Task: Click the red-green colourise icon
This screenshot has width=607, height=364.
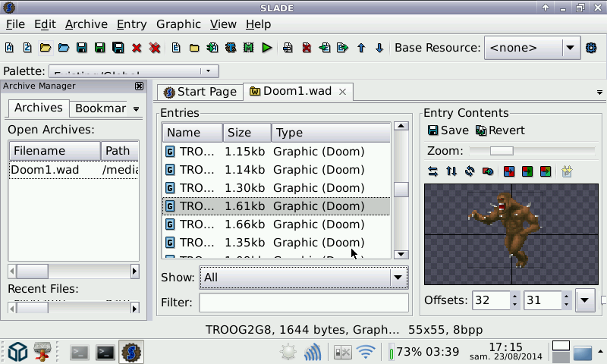Action: click(527, 171)
